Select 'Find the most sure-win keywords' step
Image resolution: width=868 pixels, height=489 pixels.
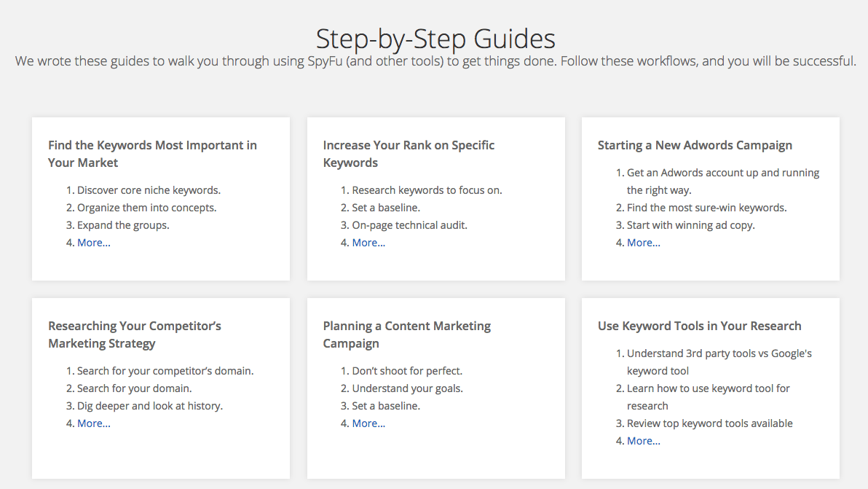(706, 208)
